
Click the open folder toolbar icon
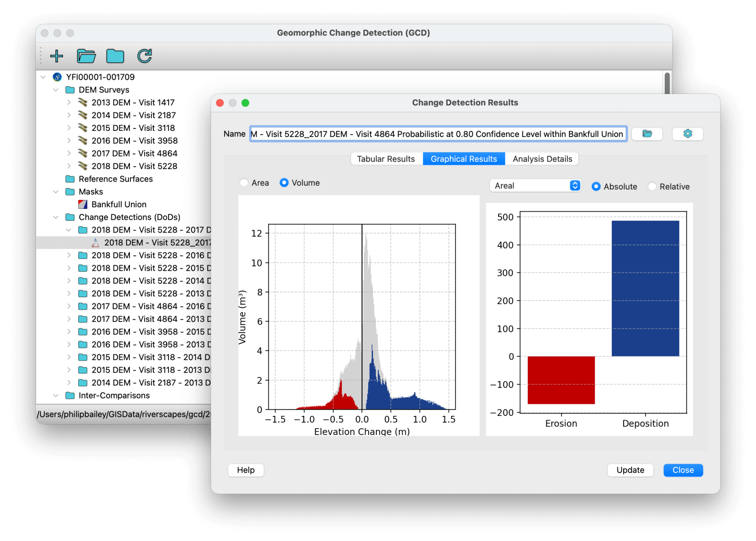pos(86,56)
